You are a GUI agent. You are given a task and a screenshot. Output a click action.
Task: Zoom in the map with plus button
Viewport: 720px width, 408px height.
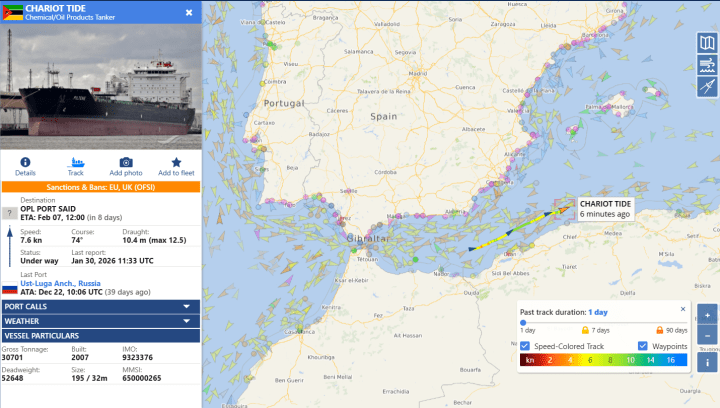point(707,315)
